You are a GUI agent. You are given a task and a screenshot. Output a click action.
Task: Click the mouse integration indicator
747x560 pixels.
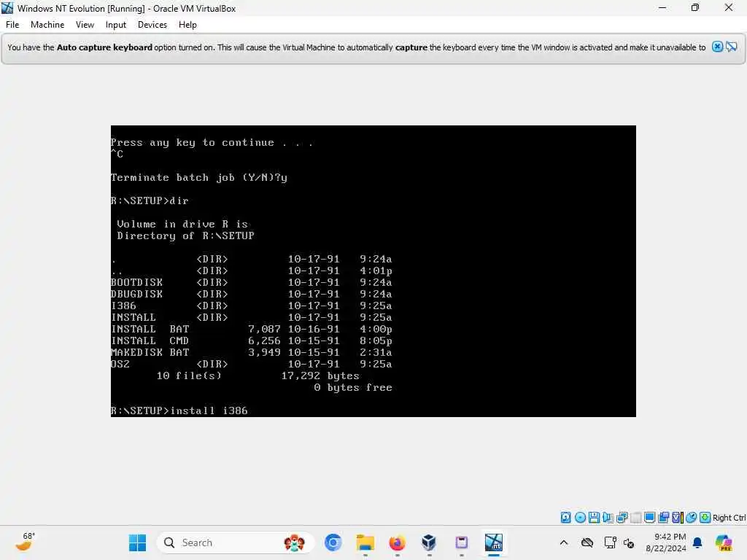692,517
